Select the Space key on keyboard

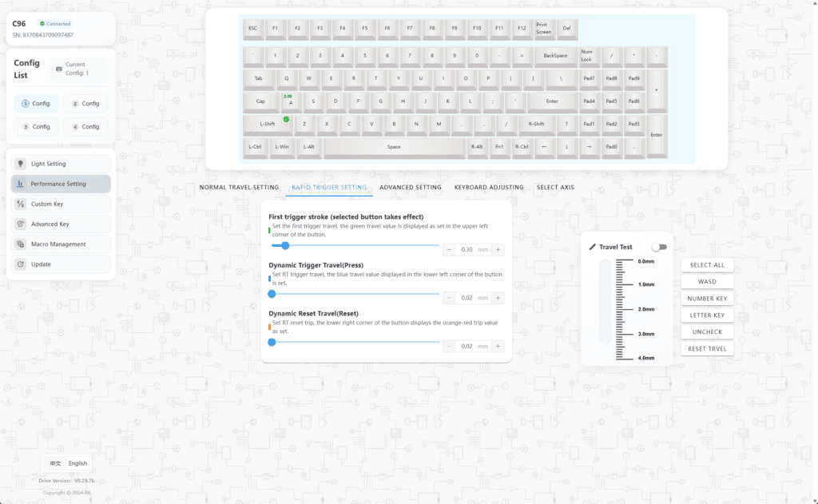(x=394, y=147)
